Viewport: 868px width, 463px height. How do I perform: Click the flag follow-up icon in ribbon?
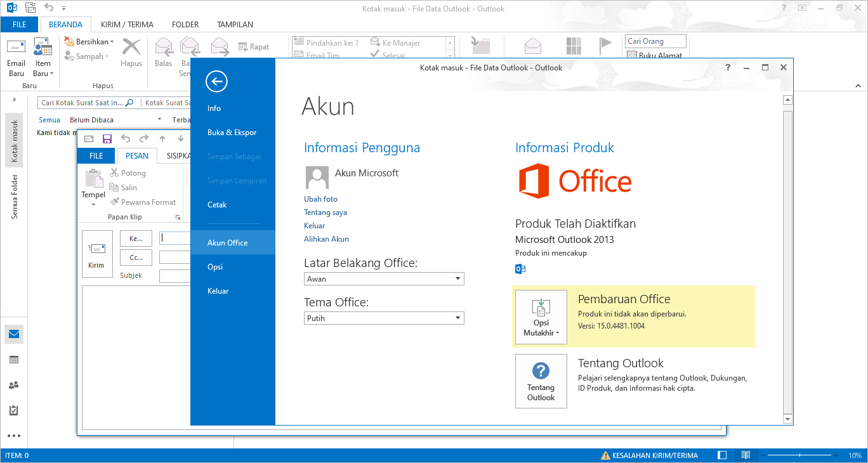pos(605,46)
